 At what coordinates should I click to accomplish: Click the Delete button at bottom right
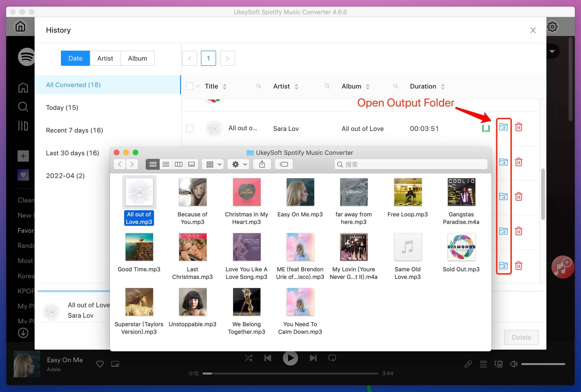[x=522, y=337]
